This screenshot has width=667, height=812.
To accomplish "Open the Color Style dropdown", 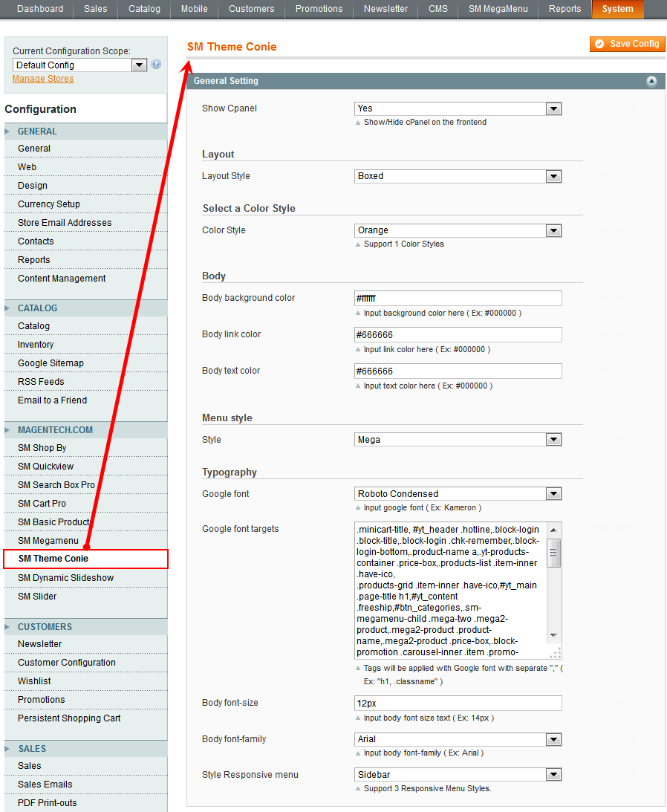I will (x=458, y=230).
